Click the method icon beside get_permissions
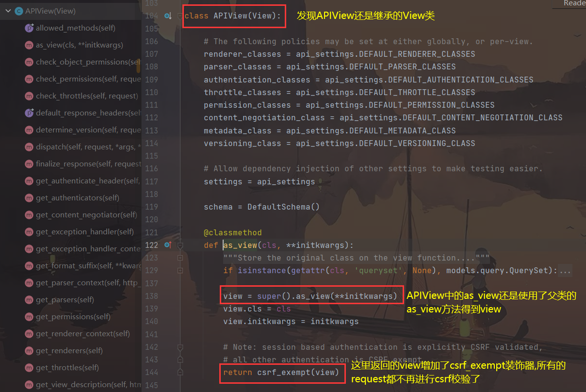 [29, 317]
